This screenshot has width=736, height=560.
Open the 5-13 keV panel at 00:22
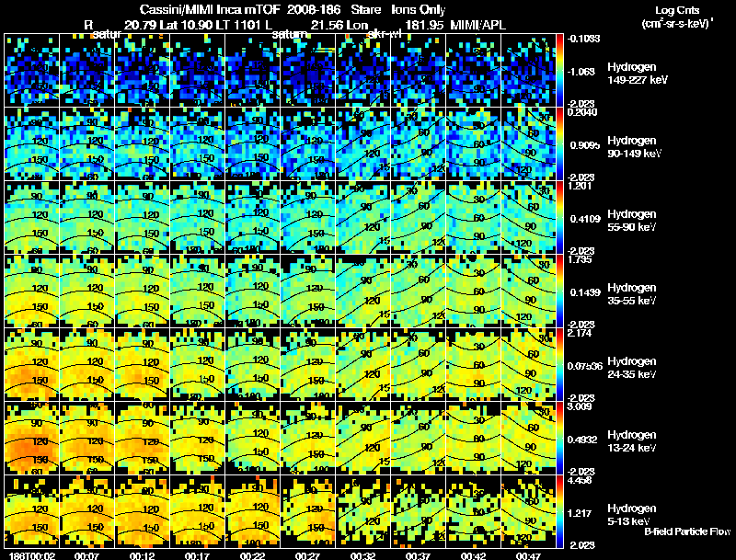[x=252, y=512]
